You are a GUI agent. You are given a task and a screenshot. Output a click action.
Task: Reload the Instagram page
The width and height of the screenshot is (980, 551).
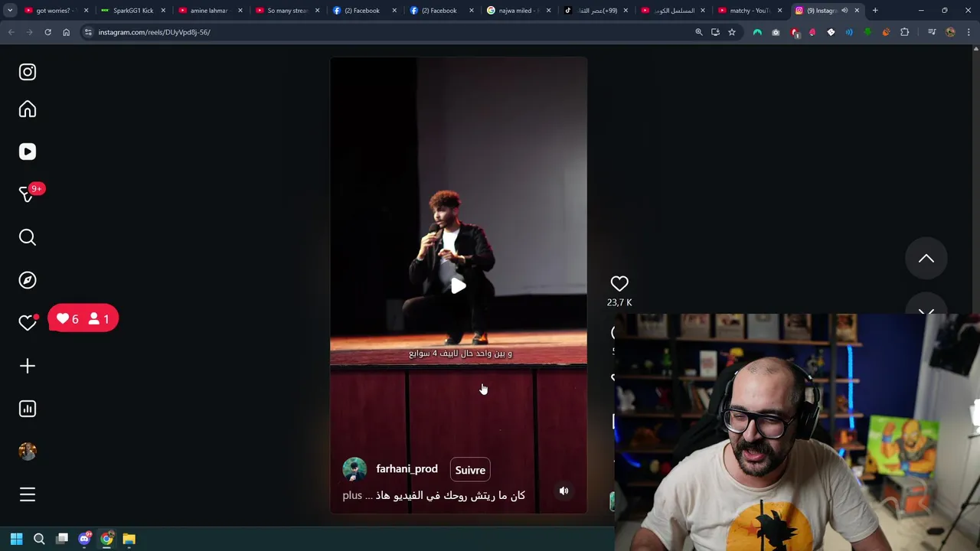pos(47,32)
